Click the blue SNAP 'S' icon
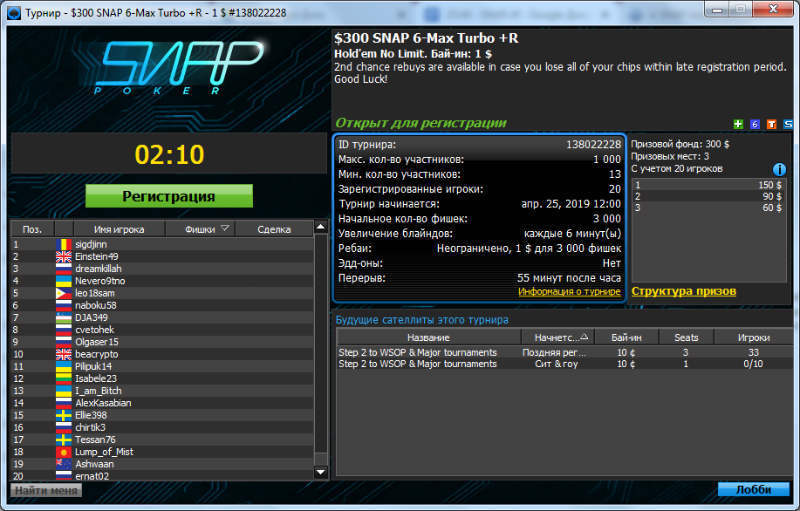This screenshot has height=511, width=800. [x=785, y=124]
